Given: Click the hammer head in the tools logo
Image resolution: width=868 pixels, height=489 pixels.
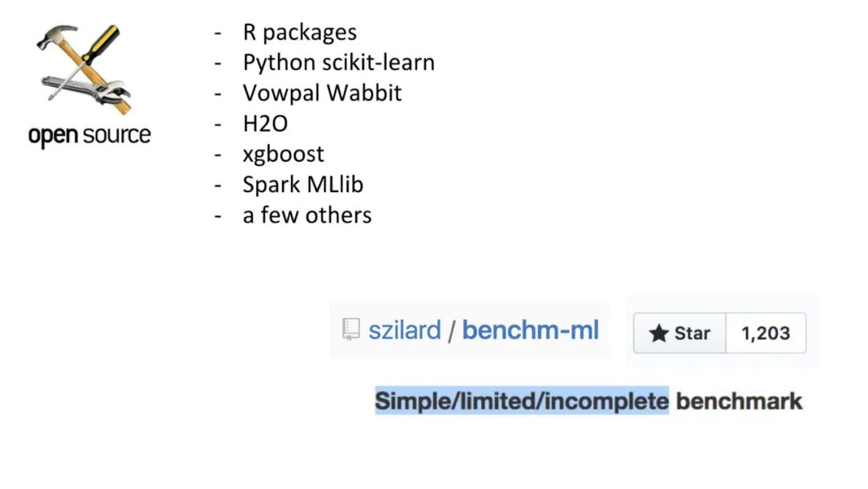Looking at the screenshot, I should tap(55, 36).
